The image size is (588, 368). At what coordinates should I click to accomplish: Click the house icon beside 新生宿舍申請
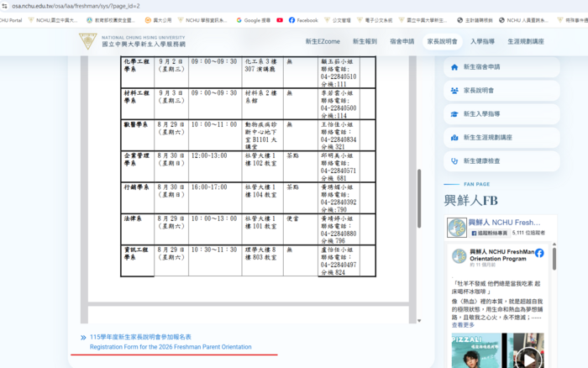(454, 67)
